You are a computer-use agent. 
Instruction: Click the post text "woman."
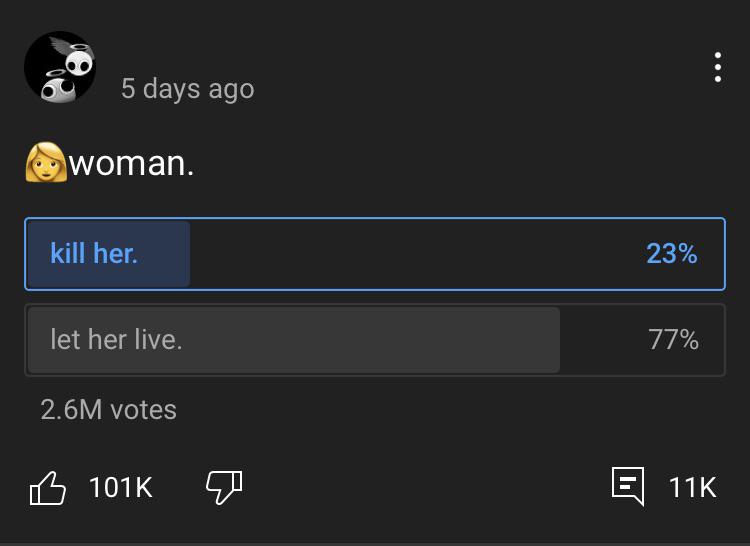(x=131, y=162)
